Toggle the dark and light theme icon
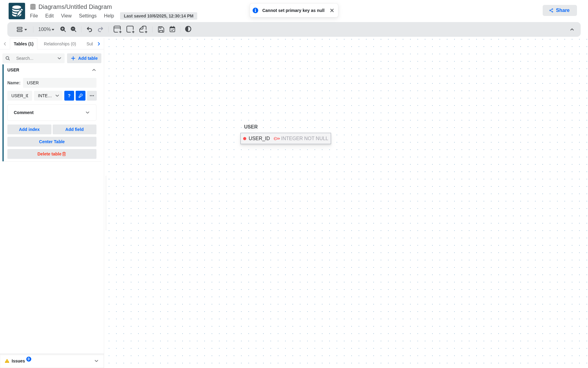Image resolution: width=588 pixels, height=368 pixels. tap(188, 29)
